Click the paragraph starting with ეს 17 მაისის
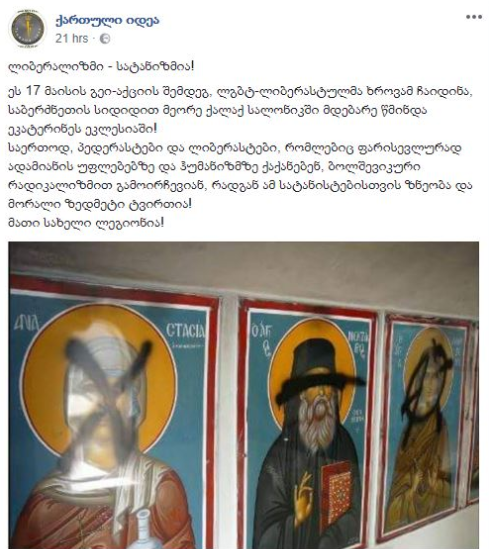This screenshot has width=489, height=549. pyautogui.click(x=240, y=110)
